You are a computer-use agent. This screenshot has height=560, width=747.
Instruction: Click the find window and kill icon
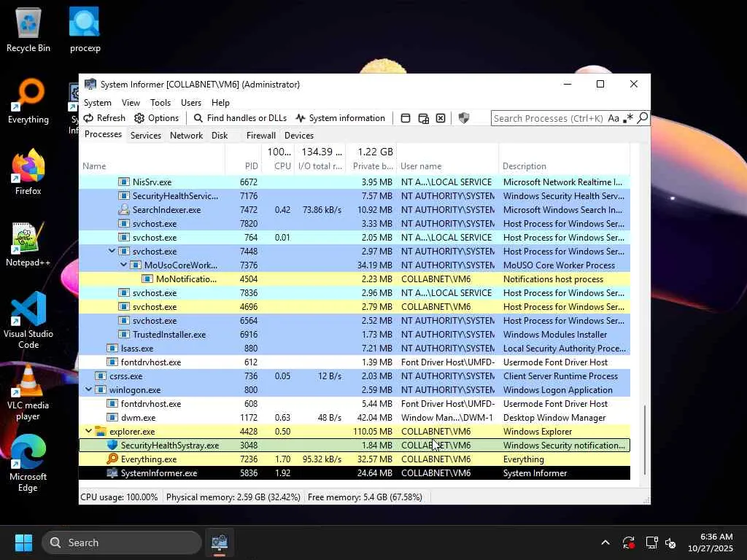[441, 118]
